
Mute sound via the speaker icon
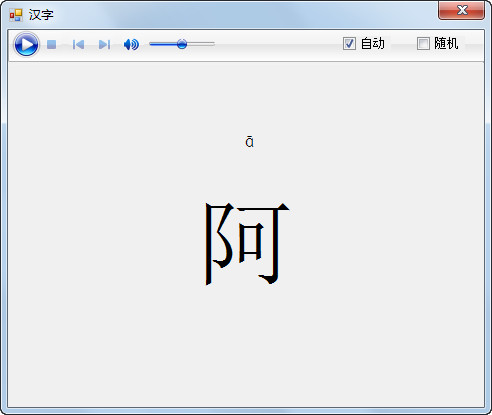(x=131, y=44)
